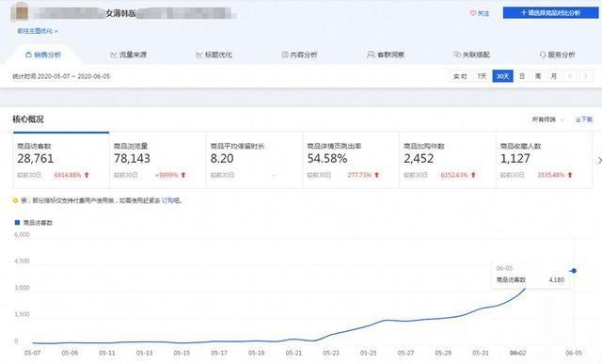Click the 下载 download link
This screenshot has width=602, height=364.
[x=584, y=119]
